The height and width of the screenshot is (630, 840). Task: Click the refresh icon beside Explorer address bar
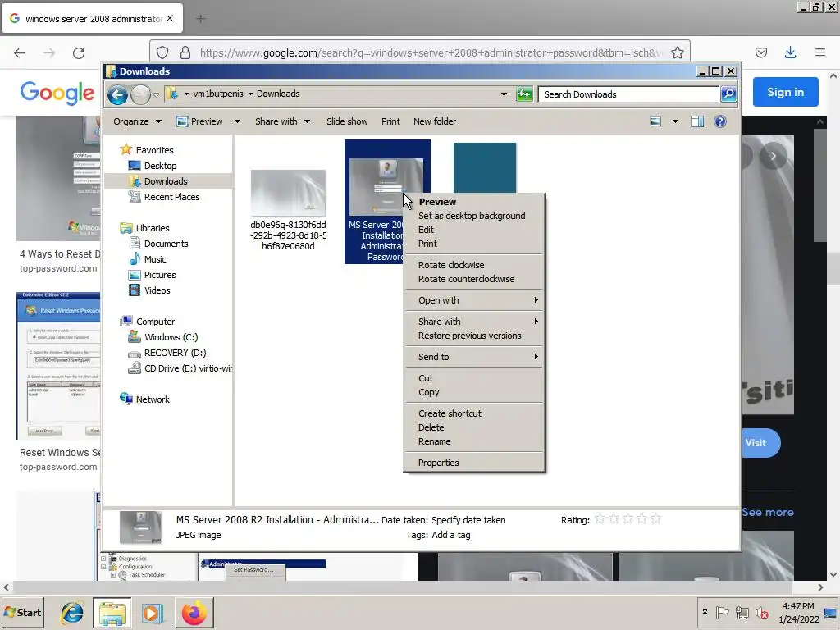[524, 94]
